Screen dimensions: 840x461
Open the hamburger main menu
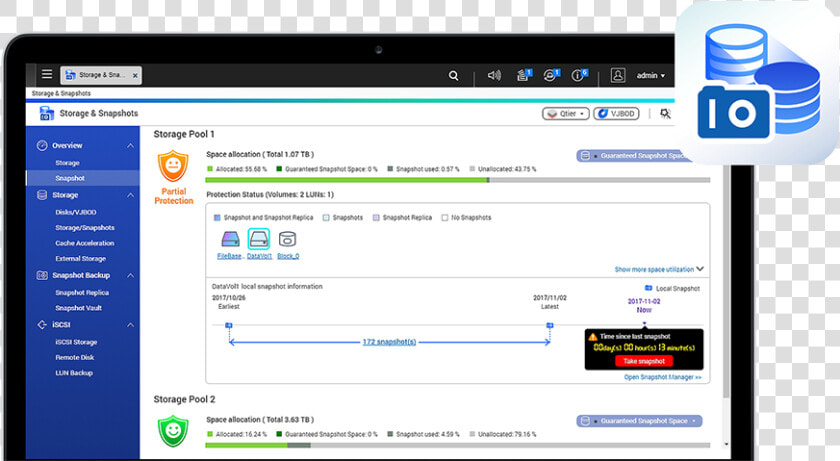pyautogui.click(x=47, y=74)
